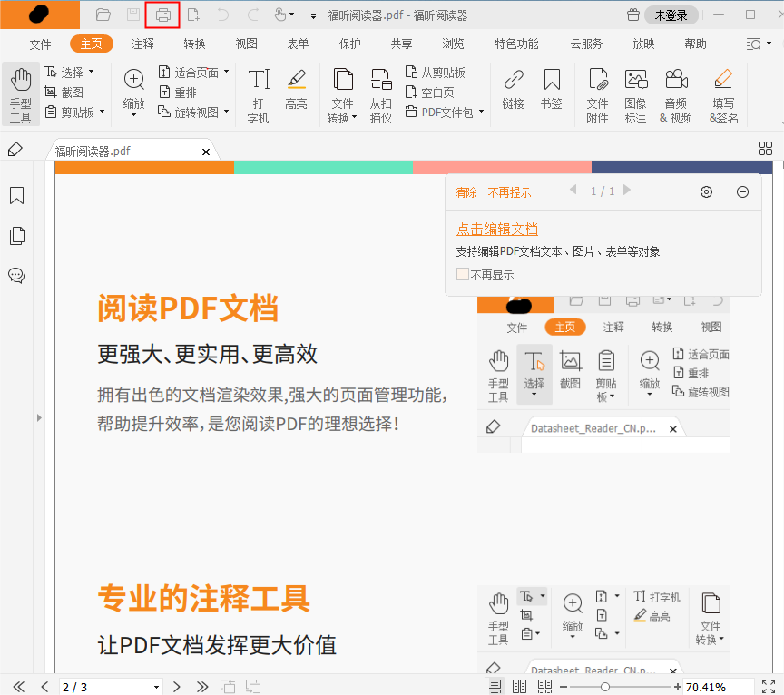Viewport: 784px width, 695px height.
Task: Click the Print icon in title bar
Action: [x=162, y=15]
